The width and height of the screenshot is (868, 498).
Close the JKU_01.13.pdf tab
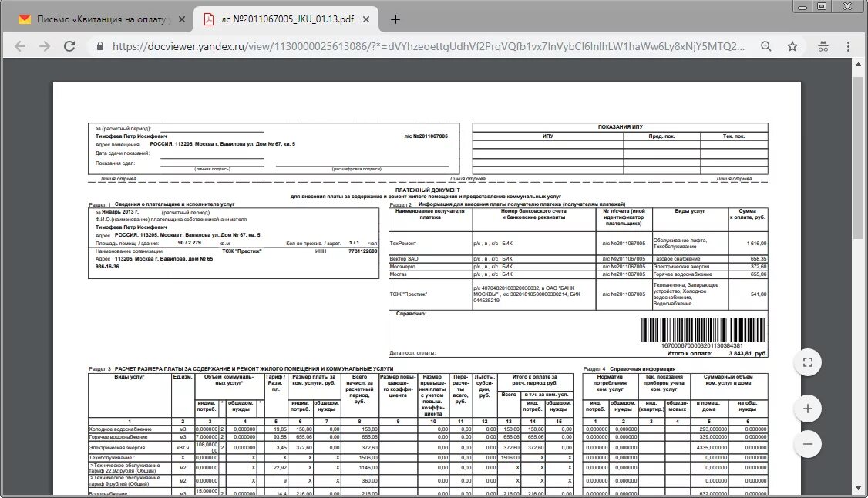[366, 19]
